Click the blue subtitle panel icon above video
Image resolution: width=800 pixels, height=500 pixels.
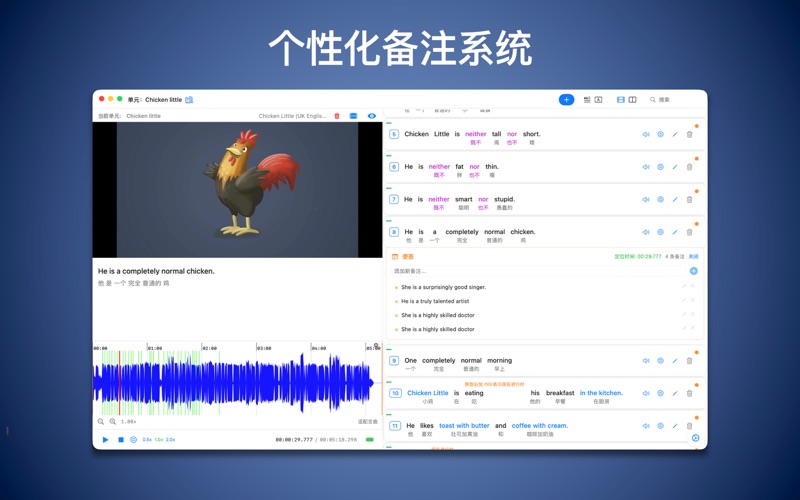(x=353, y=116)
